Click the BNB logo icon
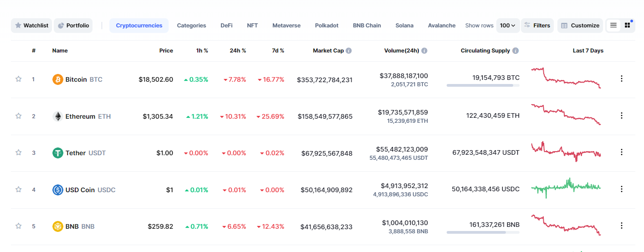The height and width of the screenshot is (252, 644). (x=57, y=226)
